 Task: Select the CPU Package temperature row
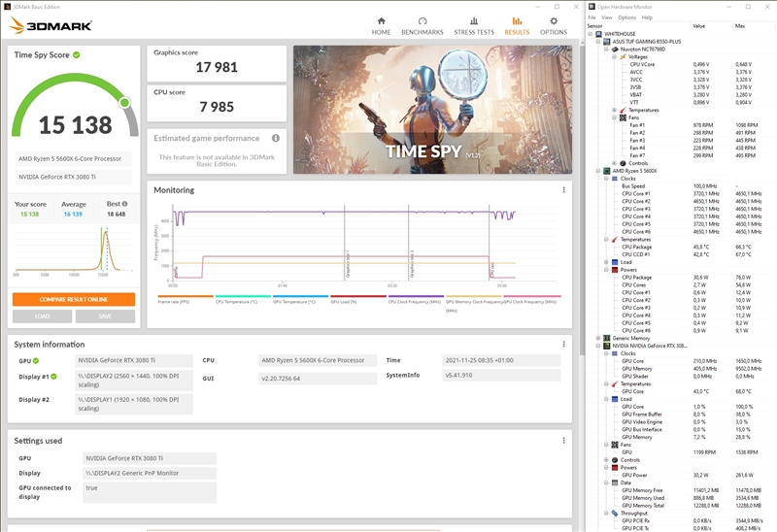pos(682,247)
